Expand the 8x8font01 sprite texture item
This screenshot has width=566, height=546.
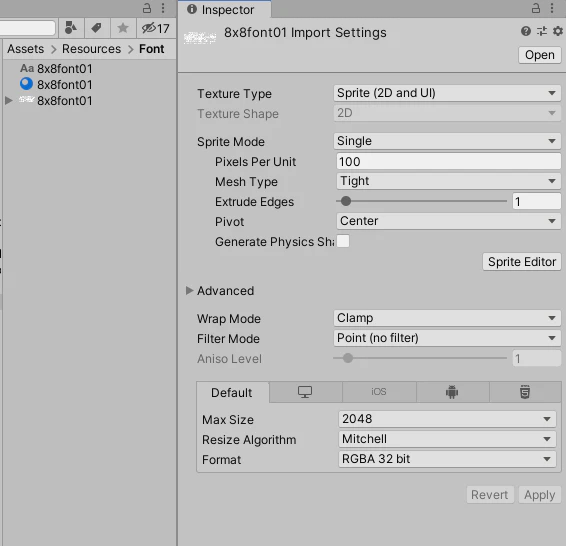(x=9, y=101)
